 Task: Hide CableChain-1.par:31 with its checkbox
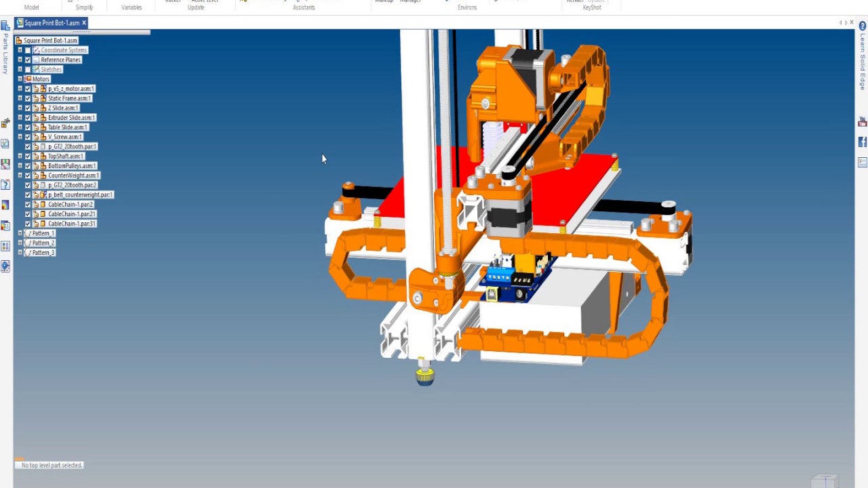28,223
